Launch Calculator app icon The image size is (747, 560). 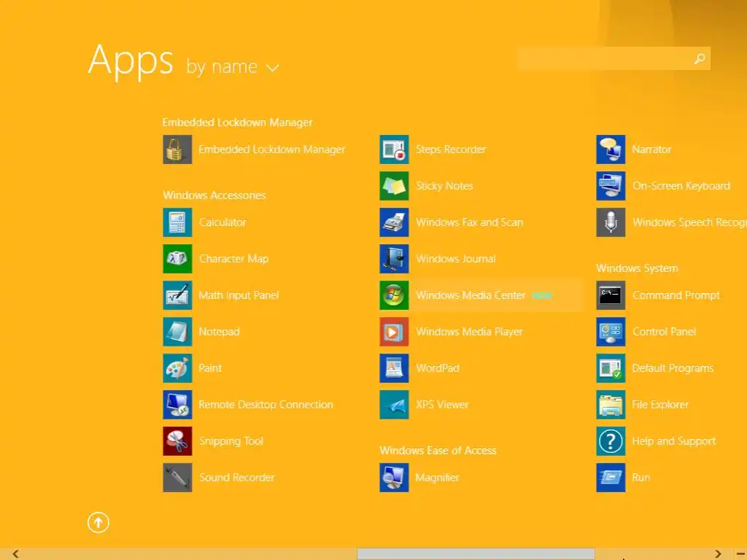pyautogui.click(x=177, y=222)
